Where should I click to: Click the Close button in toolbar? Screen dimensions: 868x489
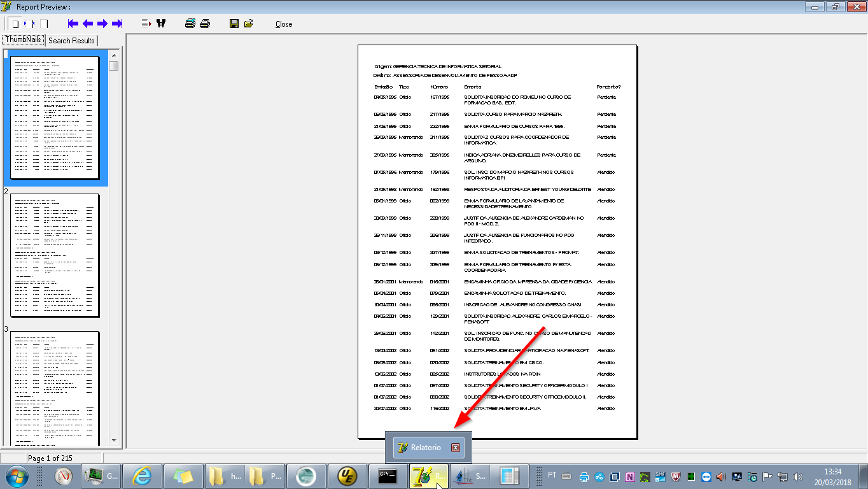pyautogui.click(x=284, y=24)
